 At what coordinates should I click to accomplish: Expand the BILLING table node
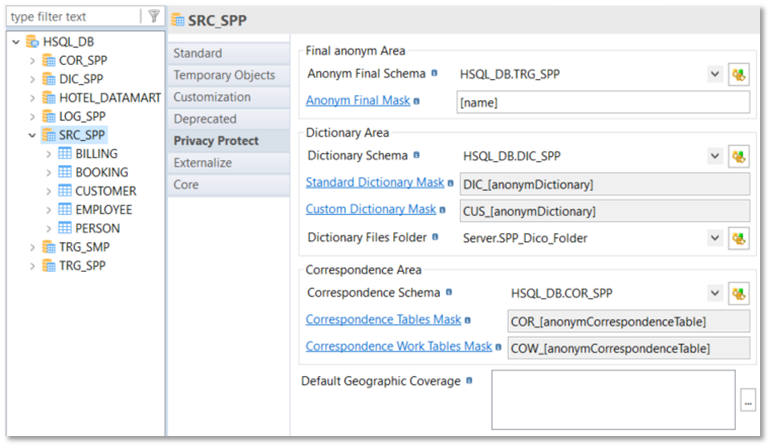coord(49,154)
